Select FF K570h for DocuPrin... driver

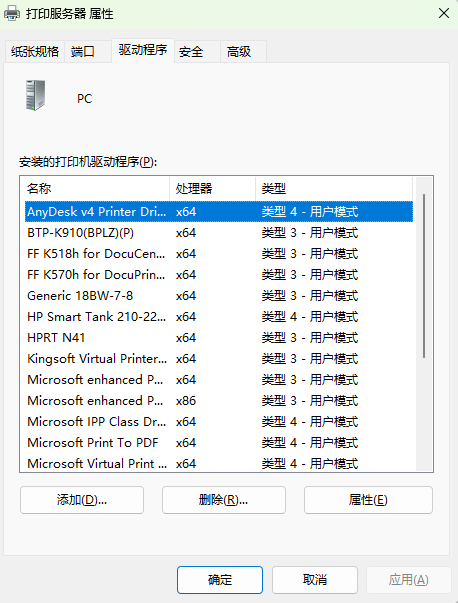pyautogui.click(x=219, y=275)
